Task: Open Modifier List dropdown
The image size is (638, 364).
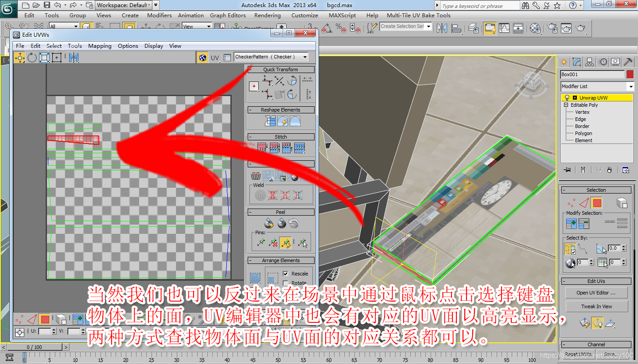Action: point(597,86)
